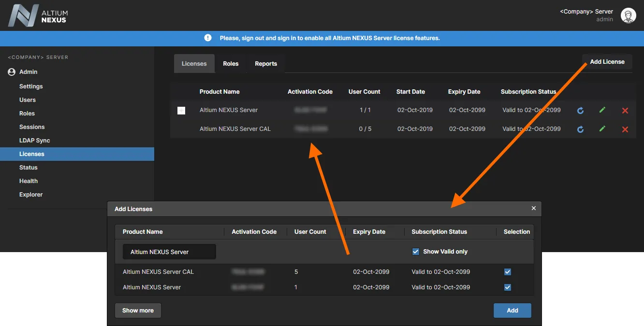
Task: Click the "1 / 1" user count cell
Action: click(x=365, y=110)
